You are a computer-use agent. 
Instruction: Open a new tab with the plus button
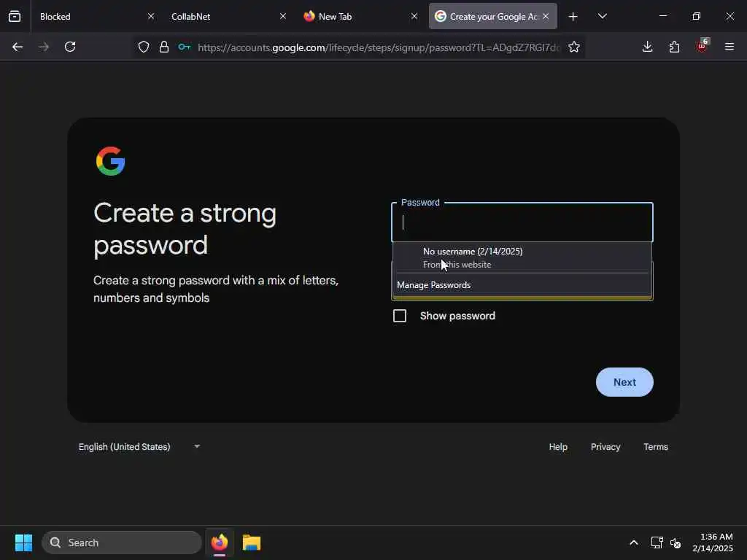tap(573, 17)
